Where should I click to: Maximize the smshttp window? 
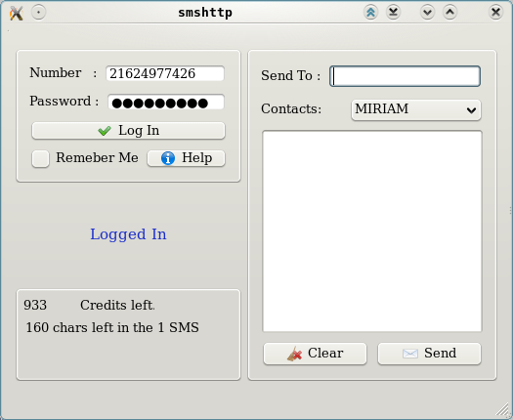click(x=449, y=13)
